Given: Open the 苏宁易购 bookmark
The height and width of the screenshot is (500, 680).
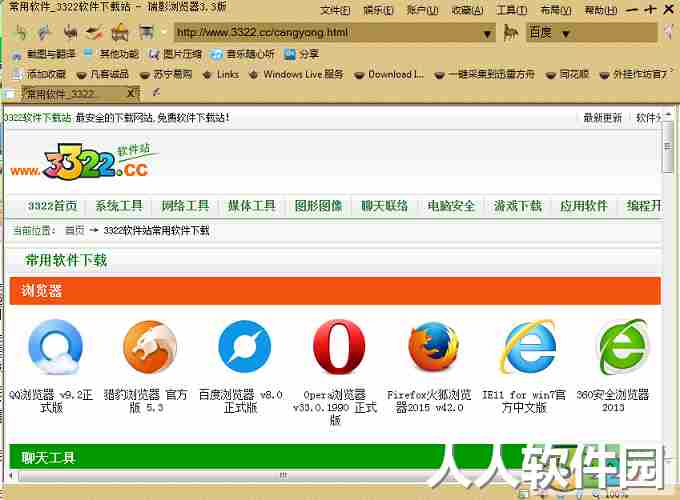Looking at the screenshot, I should [166, 74].
